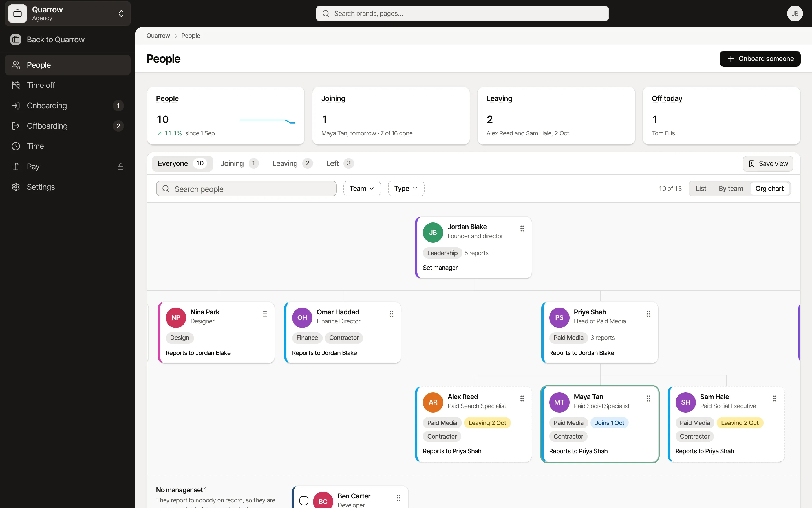This screenshot has width=812, height=508.
Task: Go back to Quarrow
Action: click(x=67, y=40)
